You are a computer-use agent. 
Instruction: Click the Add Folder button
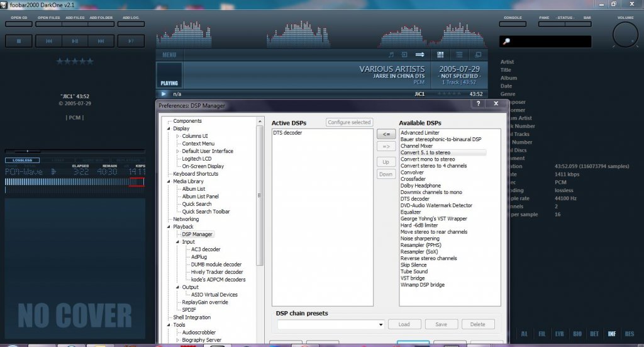coord(101,24)
